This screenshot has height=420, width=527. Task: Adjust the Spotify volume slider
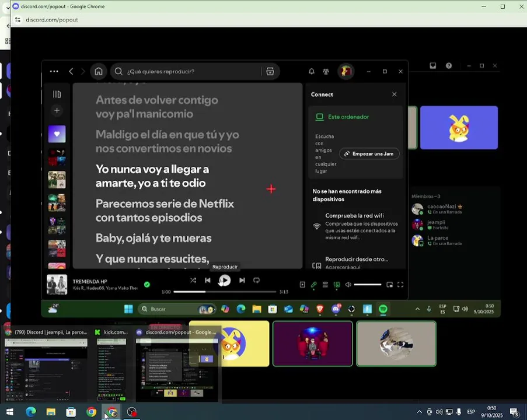pyautogui.click(x=368, y=285)
